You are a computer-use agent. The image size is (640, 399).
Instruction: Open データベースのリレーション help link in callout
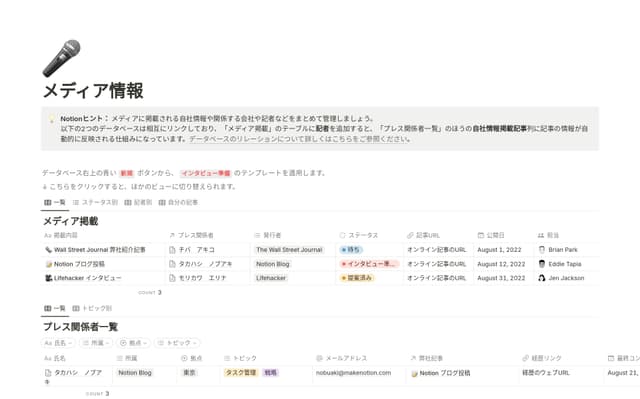pos(299,139)
